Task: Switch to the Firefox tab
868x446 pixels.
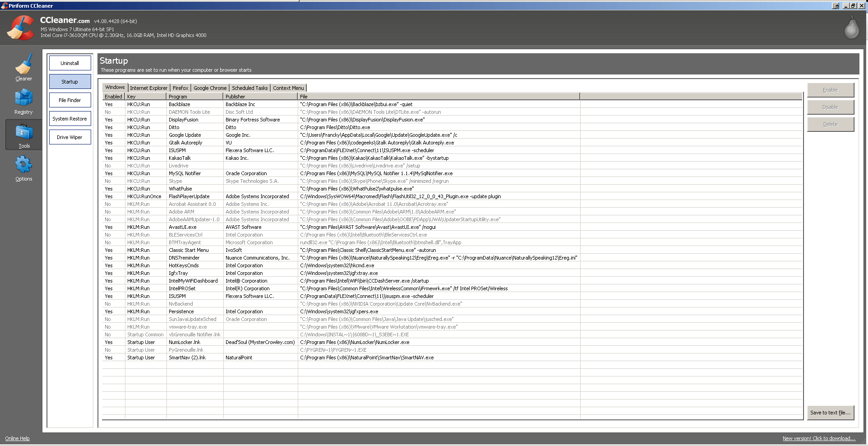Action: tap(180, 88)
